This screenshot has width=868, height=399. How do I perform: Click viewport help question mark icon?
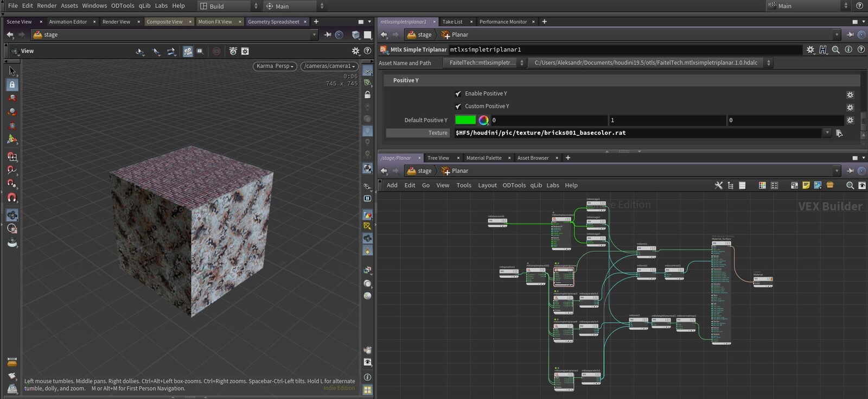tap(367, 50)
